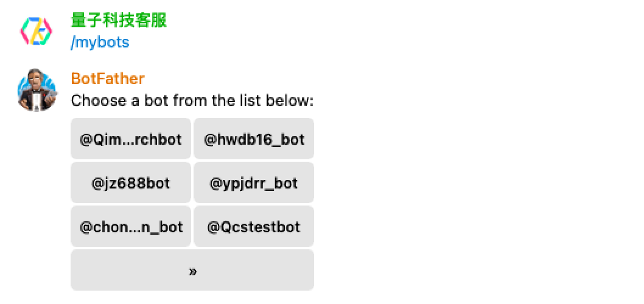
Task: Select the test bot Qcstestbot entry
Action: [x=254, y=227]
